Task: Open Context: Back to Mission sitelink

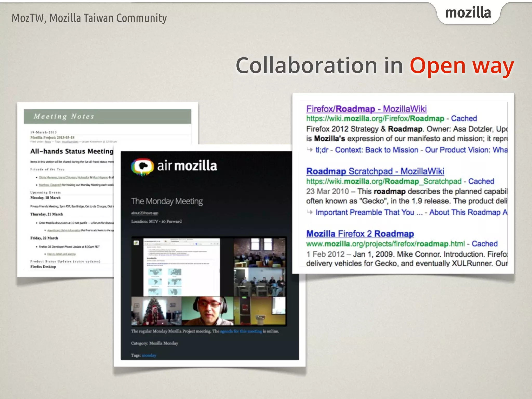Action: coord(377,150)
